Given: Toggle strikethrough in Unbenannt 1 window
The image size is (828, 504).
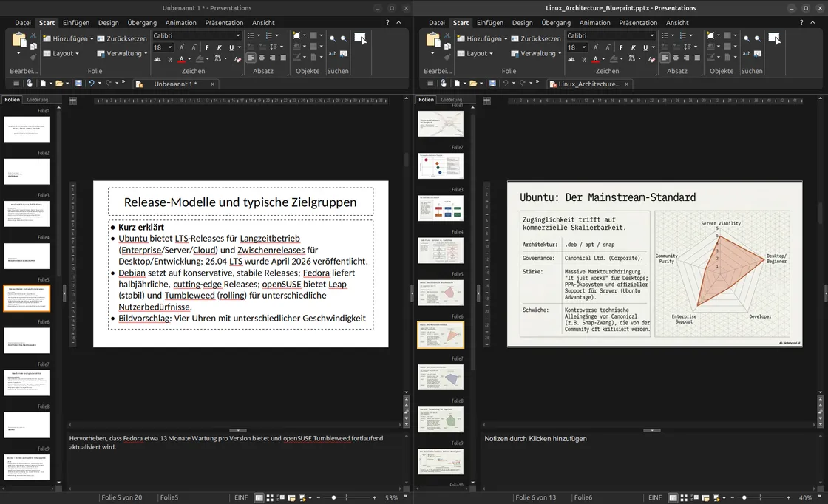Looking at the screenshot, I should point(157,59).
